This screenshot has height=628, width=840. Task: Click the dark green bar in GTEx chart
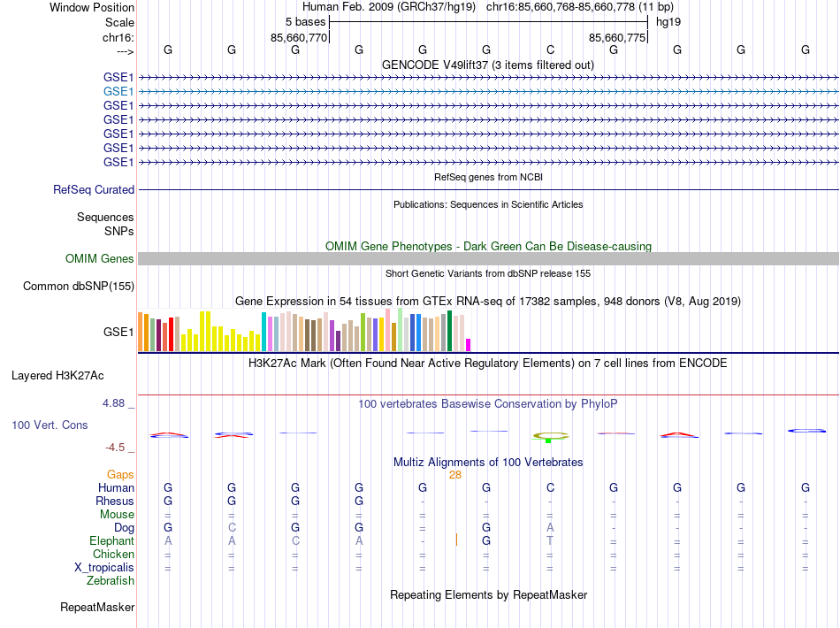(449, 331)
